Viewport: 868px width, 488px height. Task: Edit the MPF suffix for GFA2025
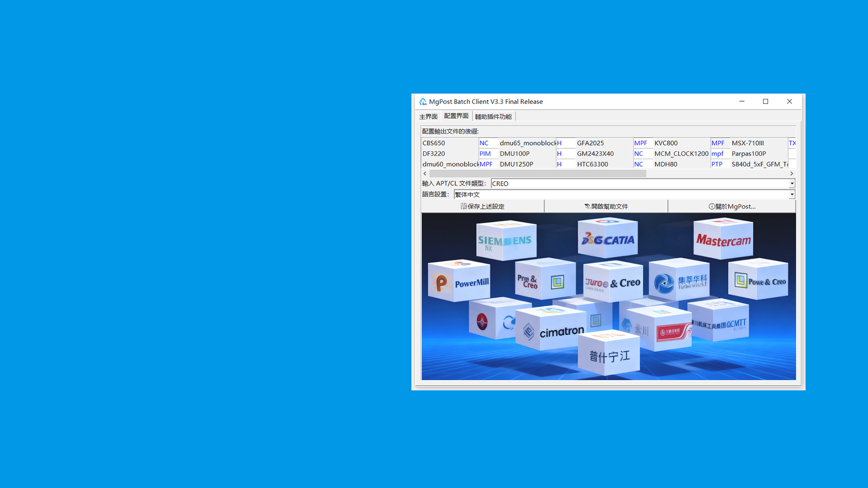[x=643, y=143]
